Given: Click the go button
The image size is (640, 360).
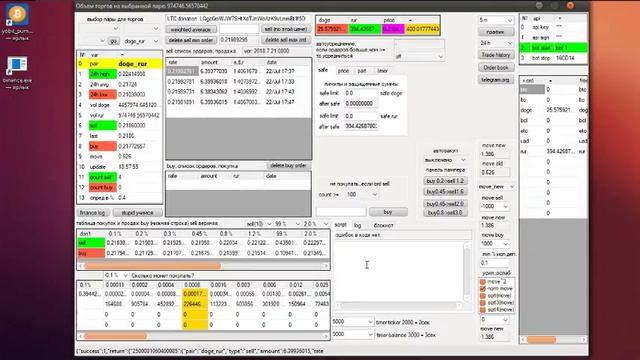Looking at the screenshot, I should 114,41.
